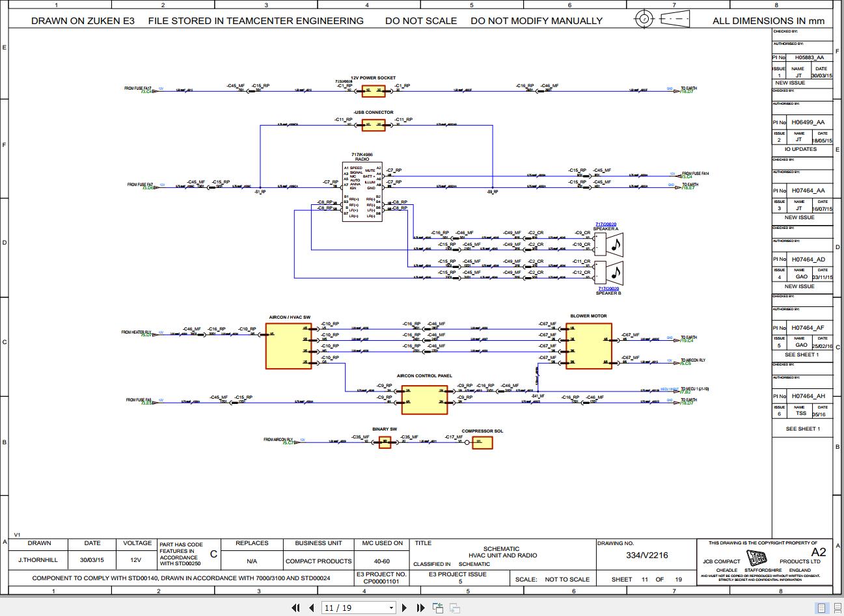Click PI number 'H07464_AH'
The width and height of the screenshot is (844, 616).
click(808, 396)
